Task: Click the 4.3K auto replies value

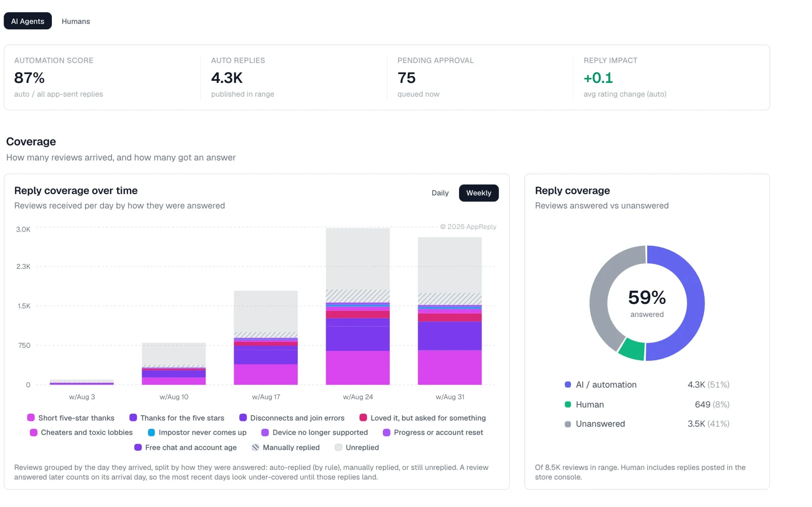Action: 227,78
